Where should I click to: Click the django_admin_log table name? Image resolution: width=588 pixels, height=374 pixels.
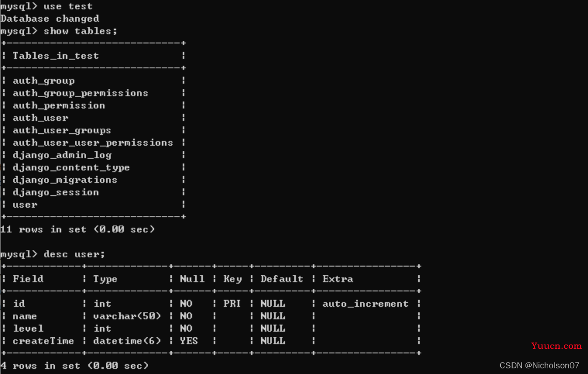point(62,155)
